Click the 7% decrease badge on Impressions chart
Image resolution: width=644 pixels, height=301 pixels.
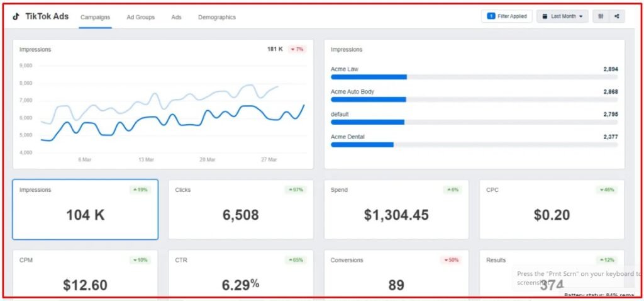coord(297,49)
